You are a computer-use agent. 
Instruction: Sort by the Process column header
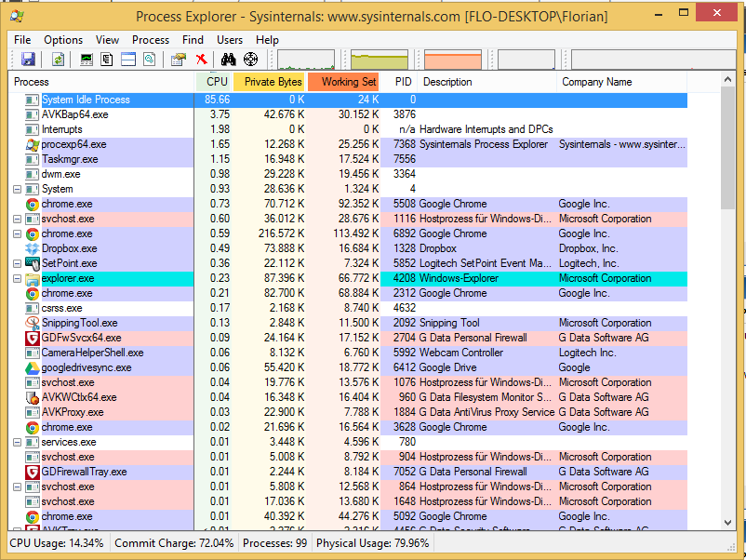coord(101,82)
